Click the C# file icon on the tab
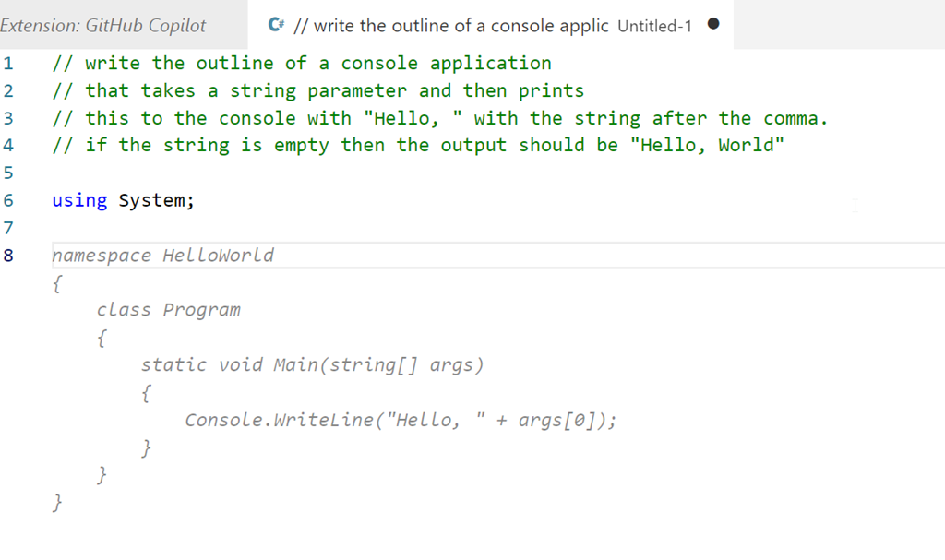The image size is (945, 560). click(x=276, y=25)
